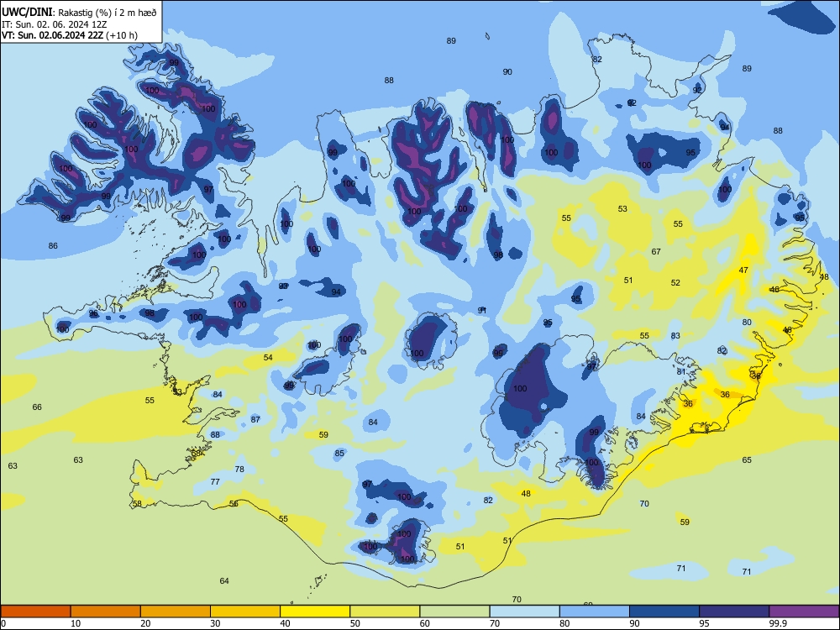Select the map humidity value "64"

tap(224, 581)
